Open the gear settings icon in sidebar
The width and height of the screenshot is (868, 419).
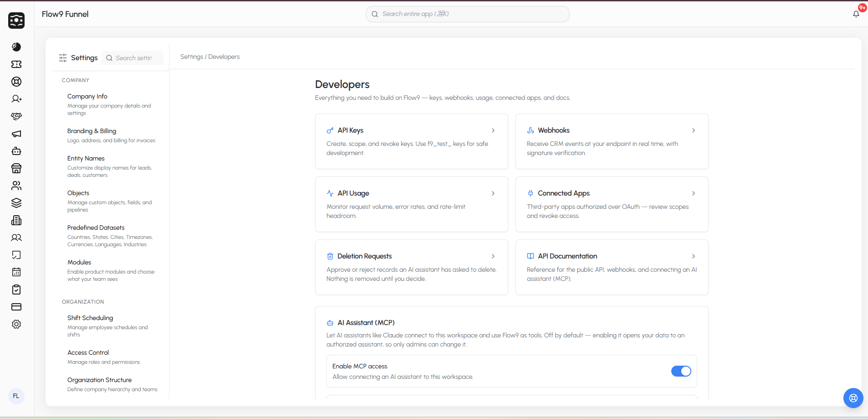[x=16, y=324]
